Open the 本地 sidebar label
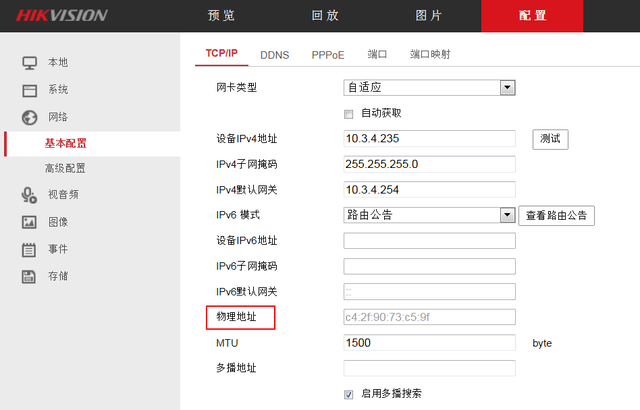Viewport: 640px width, 410px height. tap(58, 62)
